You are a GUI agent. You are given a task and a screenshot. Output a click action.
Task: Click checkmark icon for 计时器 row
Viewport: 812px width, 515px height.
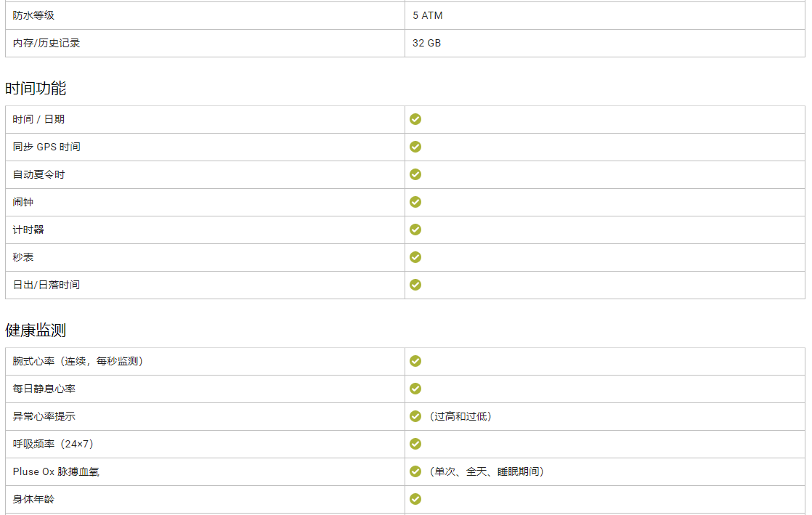tap(415, 230)
